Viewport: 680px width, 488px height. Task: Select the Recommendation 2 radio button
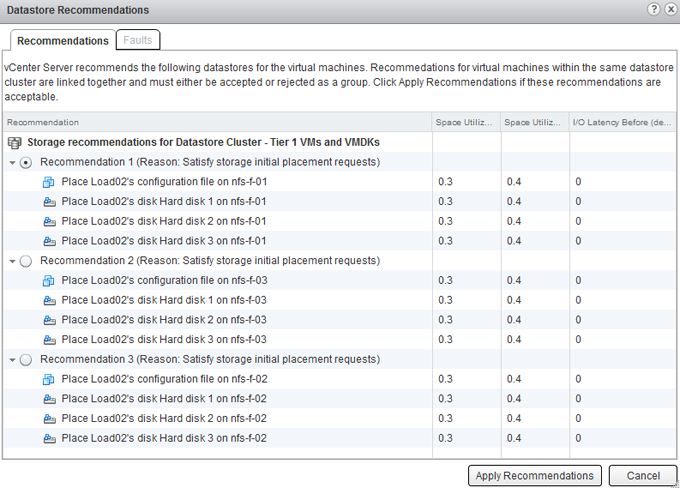point(26,261)
